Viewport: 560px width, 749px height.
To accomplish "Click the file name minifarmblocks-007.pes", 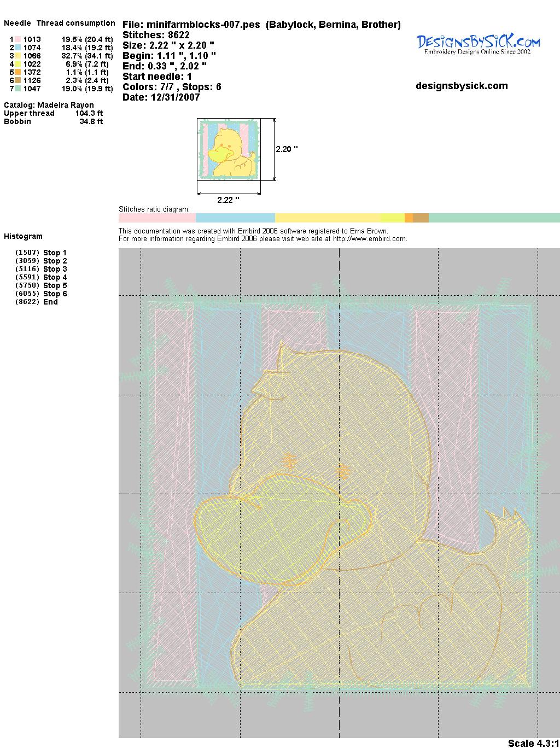I will coord(191,25).
